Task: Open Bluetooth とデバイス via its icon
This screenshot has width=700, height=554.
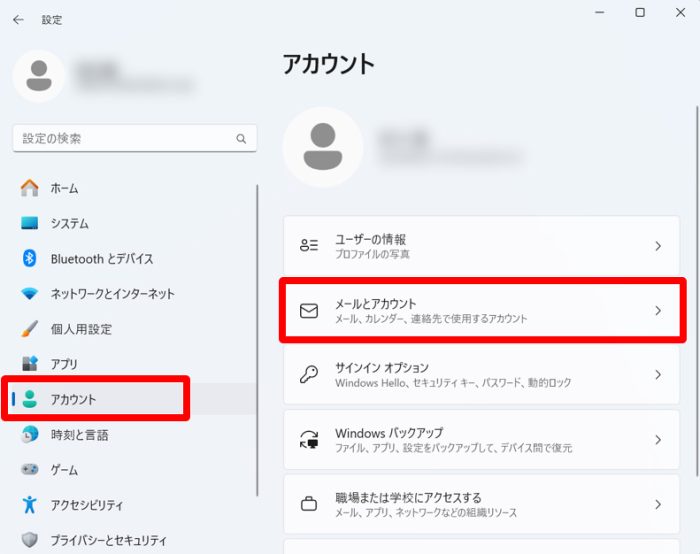Action: point(30,259)
